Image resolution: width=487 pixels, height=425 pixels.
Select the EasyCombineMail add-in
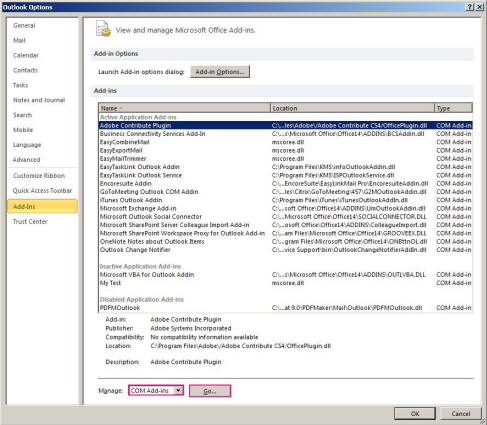click(x=285, y=142)
